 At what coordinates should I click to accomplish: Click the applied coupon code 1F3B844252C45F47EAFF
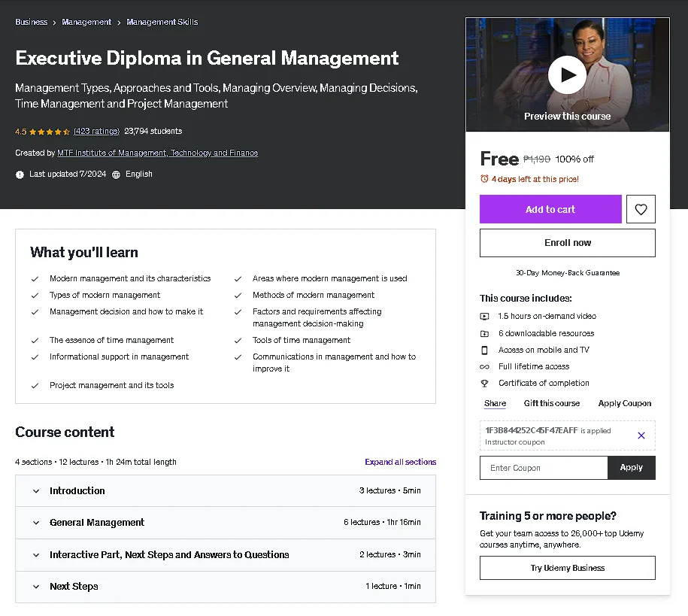point(532,430)
